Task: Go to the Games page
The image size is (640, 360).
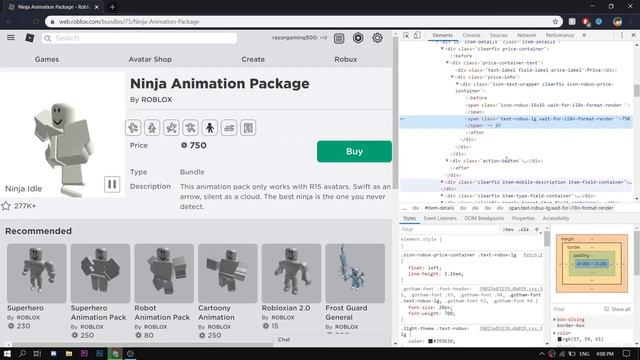Action: click(x=47, y=59)
